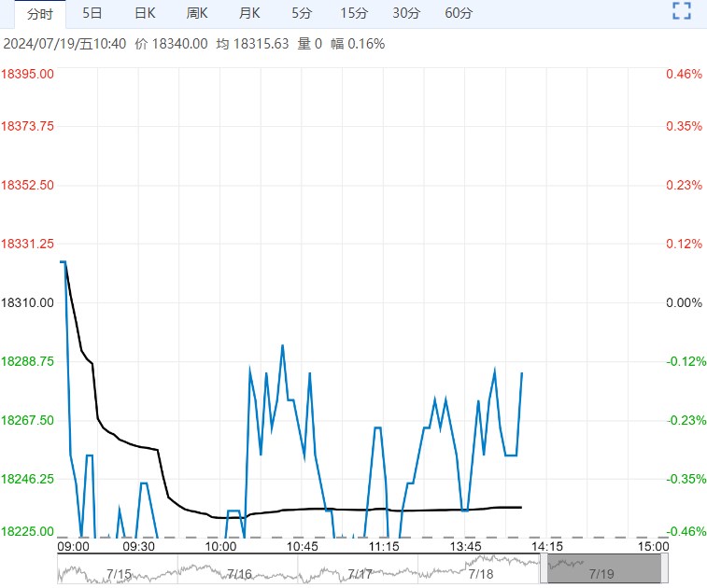Jump to 7/16 in the timeline navigator
The width and height of the screenshot is (707, 588).
[239, 573]
